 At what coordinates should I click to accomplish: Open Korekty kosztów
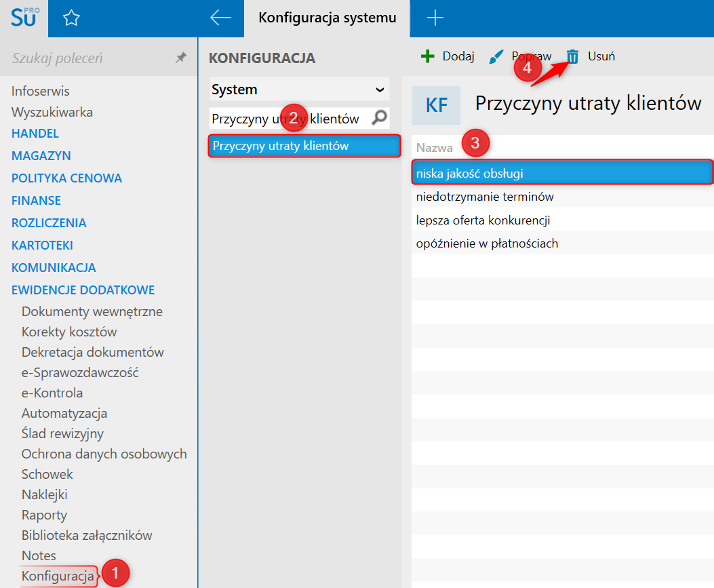69,332
